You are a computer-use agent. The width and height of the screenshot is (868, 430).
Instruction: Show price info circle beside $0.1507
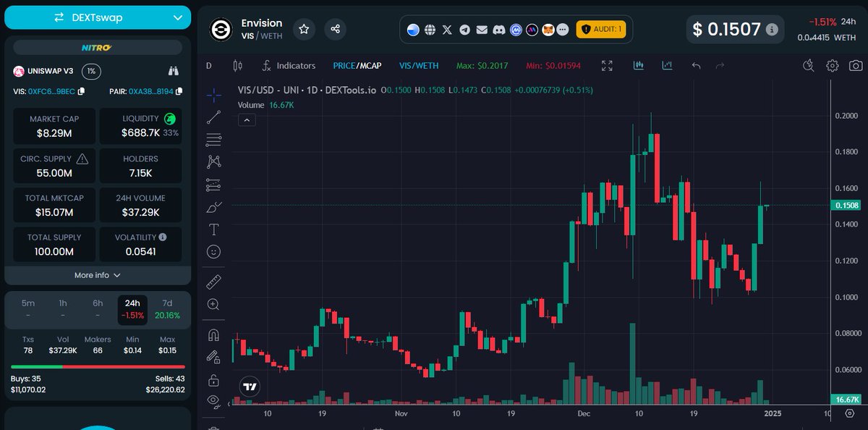click(773, 30)
